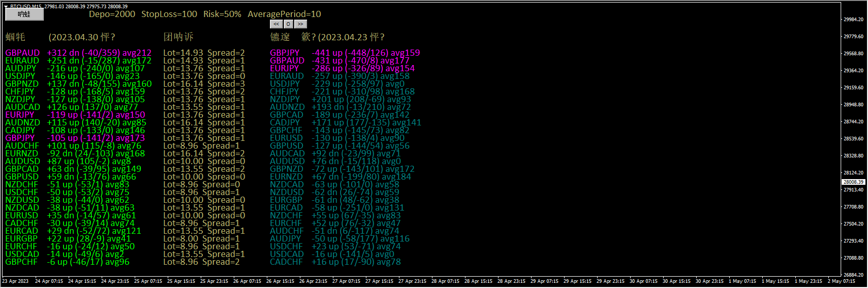
Task: Click the gray button in the top-left corner
Action: (24, 14)
